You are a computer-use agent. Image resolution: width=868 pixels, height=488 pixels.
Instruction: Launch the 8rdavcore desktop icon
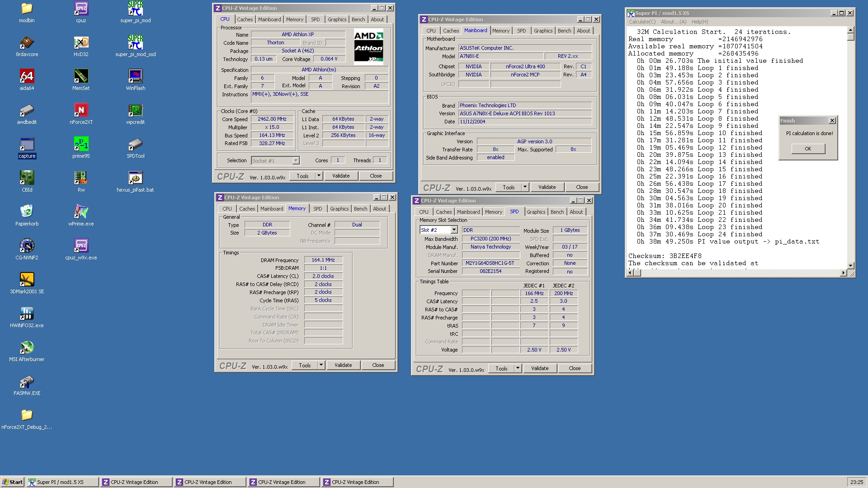(x=27, y=46)
